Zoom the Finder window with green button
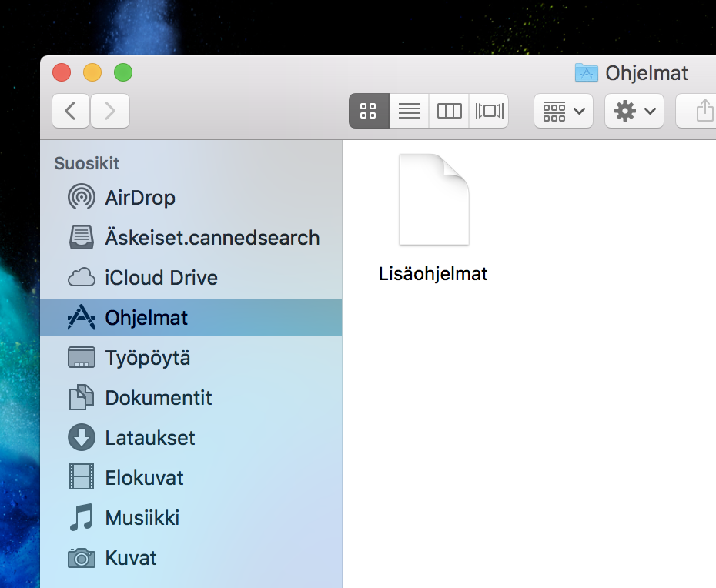 pyautogui.click(x=123, y=72)
